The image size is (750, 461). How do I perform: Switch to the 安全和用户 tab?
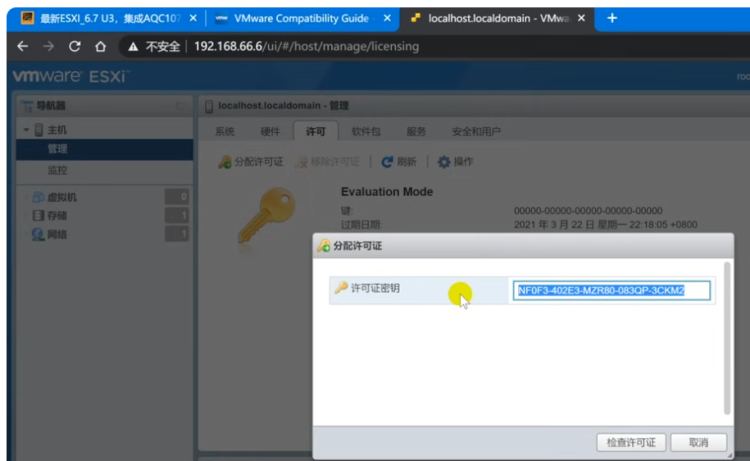click(476, 132)
